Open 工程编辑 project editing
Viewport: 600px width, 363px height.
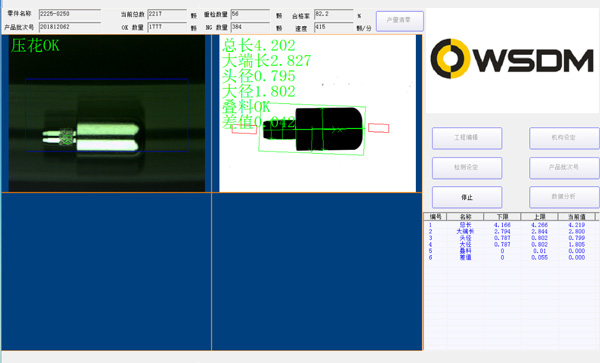(467, 138)
